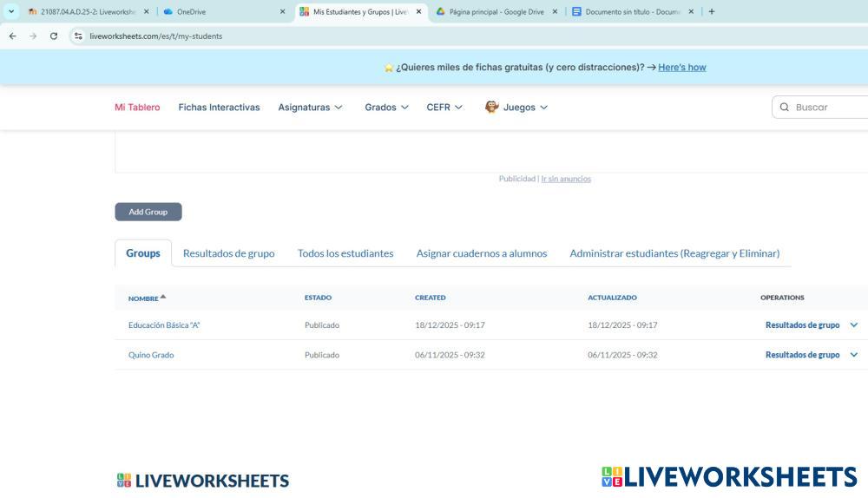Sort groups by NOMBRE column header
Screen dimensions: 868x498
point(143,298)
